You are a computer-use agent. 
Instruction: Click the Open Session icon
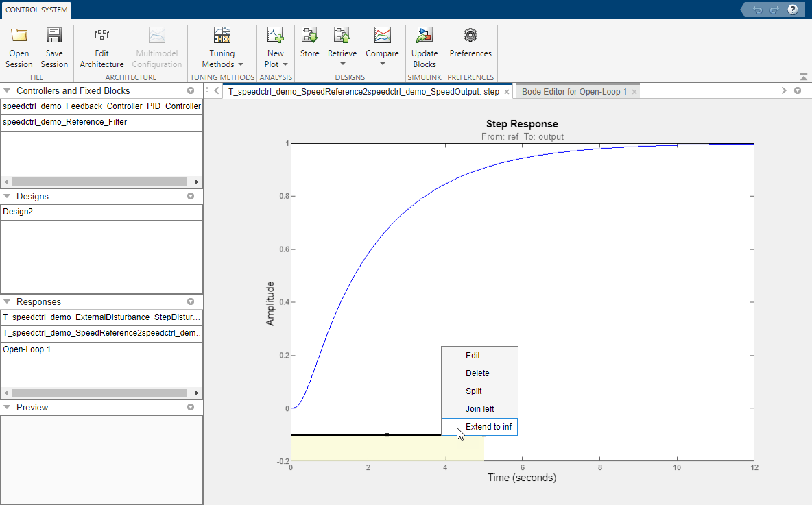[19, 36]
